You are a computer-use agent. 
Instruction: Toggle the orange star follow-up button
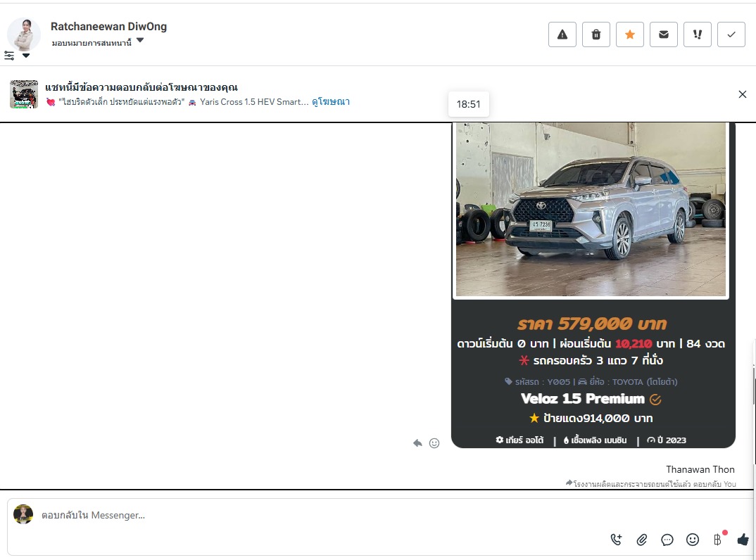coord(629,34)
